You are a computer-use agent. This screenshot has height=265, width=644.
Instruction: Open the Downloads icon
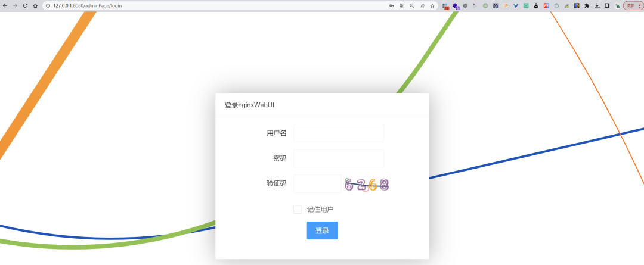click(597, 6)
